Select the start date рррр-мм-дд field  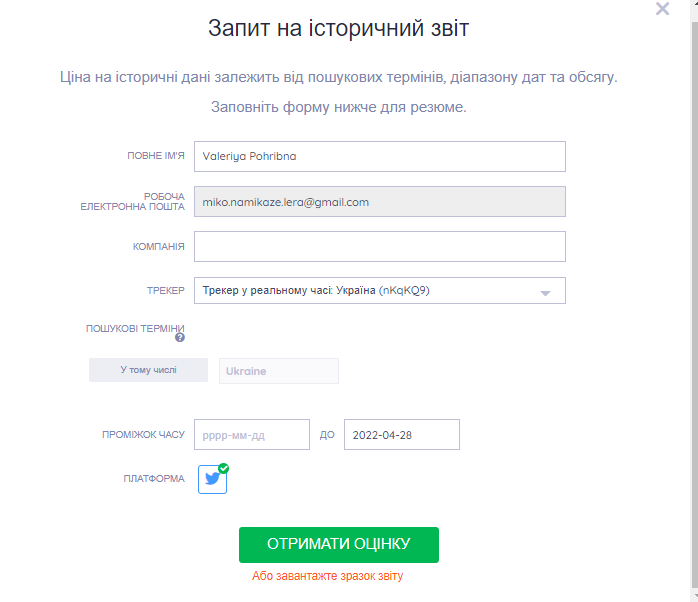point(252,435)
